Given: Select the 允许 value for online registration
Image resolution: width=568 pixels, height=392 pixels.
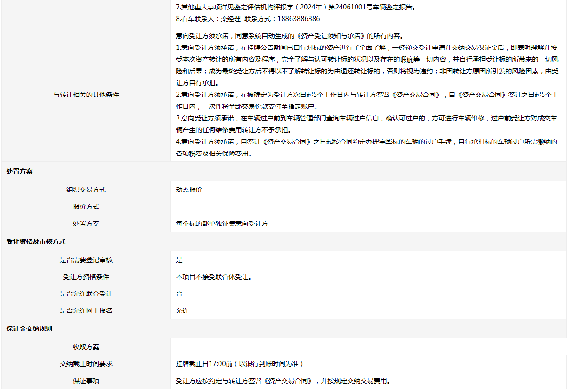Looking at the screenshot, I should (182, 311).
